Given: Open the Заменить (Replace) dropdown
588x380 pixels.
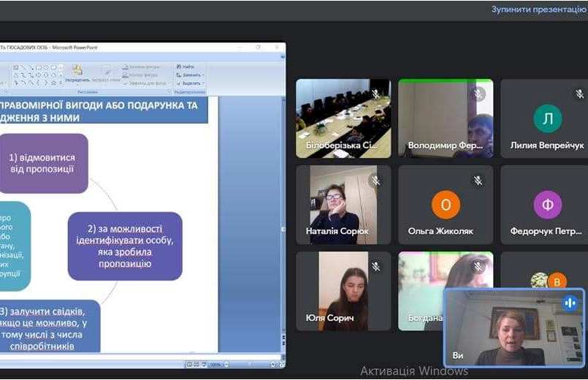Looking at the screenshot, I should (x=189, y=75).
